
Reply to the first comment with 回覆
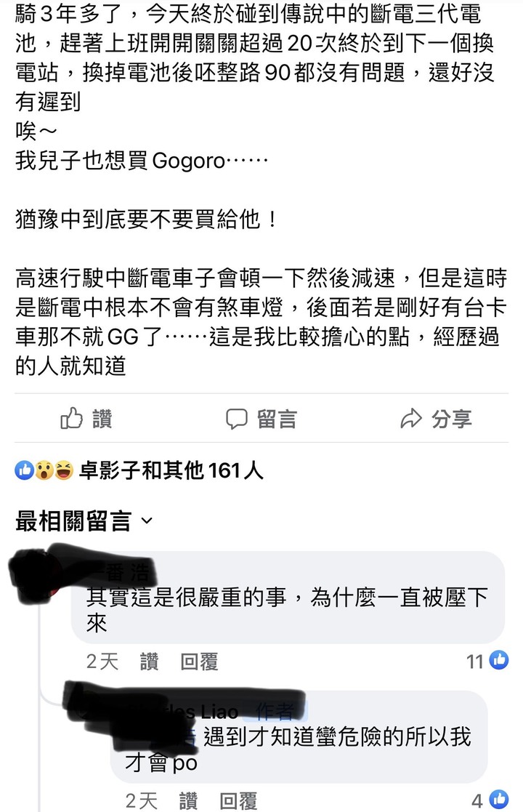tap(199, 662)
